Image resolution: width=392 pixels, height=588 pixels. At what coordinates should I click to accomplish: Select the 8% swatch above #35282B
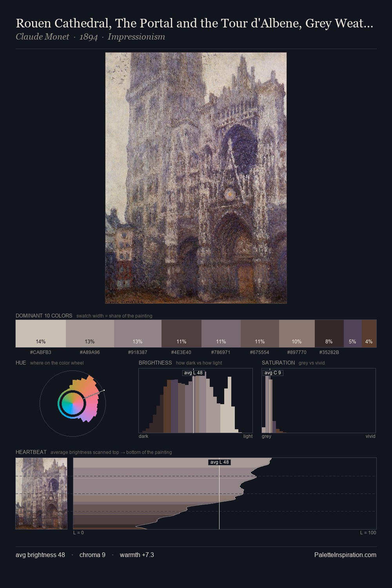coord(329,334)
